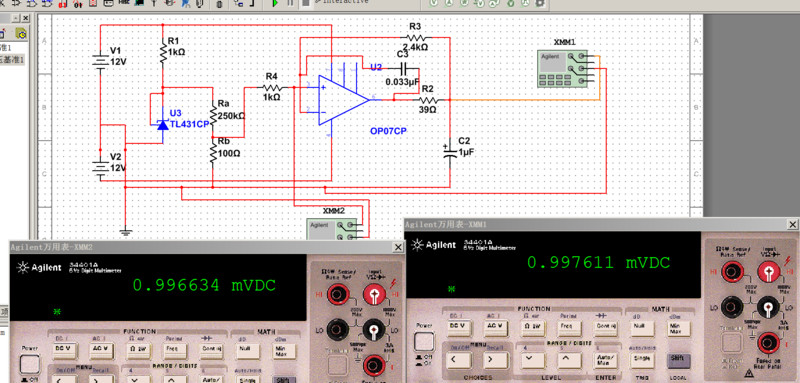Image resolution: width=800 pixels, height=383 pixels.
Task: Toggle the Power button on the XMM1 multimeter
Action: [424, 342]
